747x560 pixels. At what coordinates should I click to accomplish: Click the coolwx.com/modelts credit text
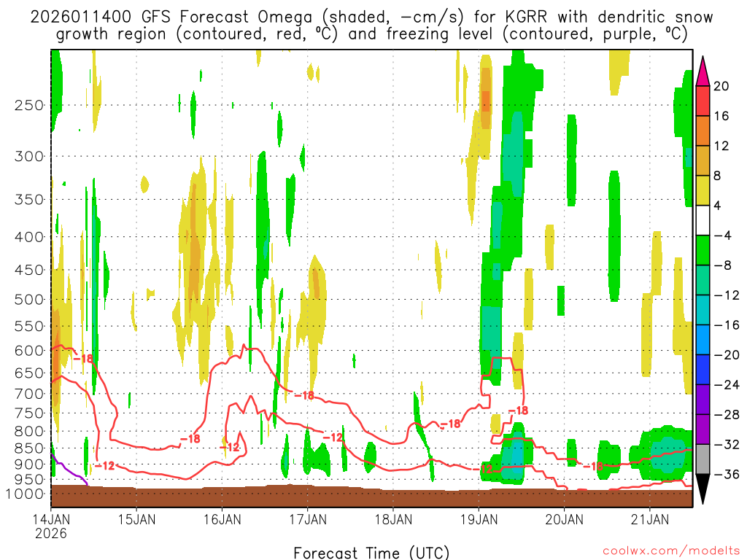tap(671, 551)
